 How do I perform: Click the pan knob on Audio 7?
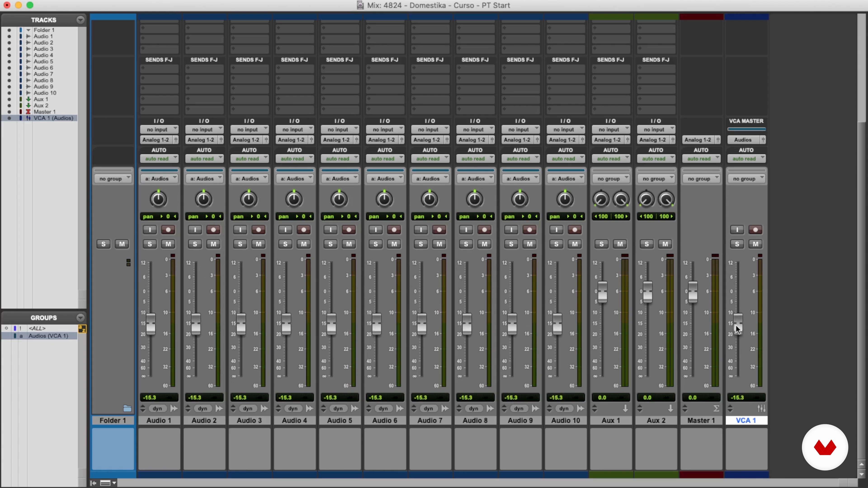coord(429,199)
